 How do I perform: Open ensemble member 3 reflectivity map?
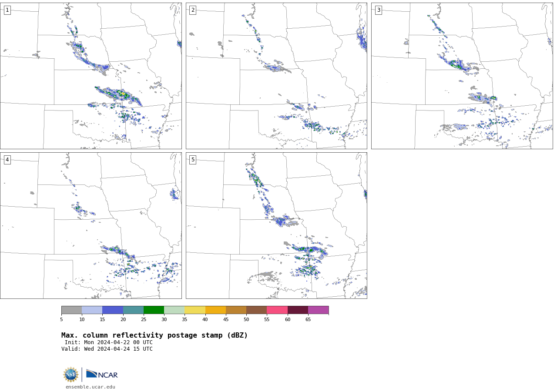point(462,76)
